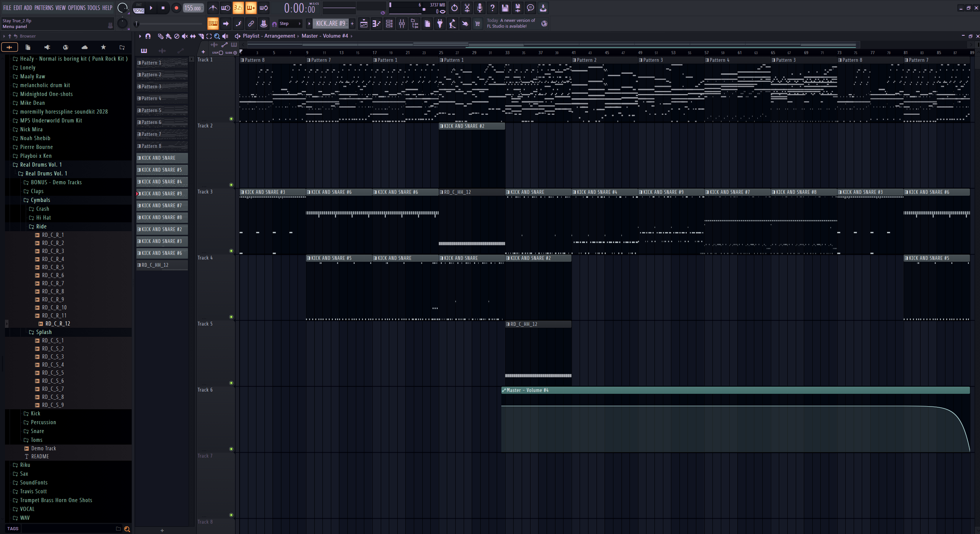
Task: Open the Piano roll view icon
Action: 376,24
